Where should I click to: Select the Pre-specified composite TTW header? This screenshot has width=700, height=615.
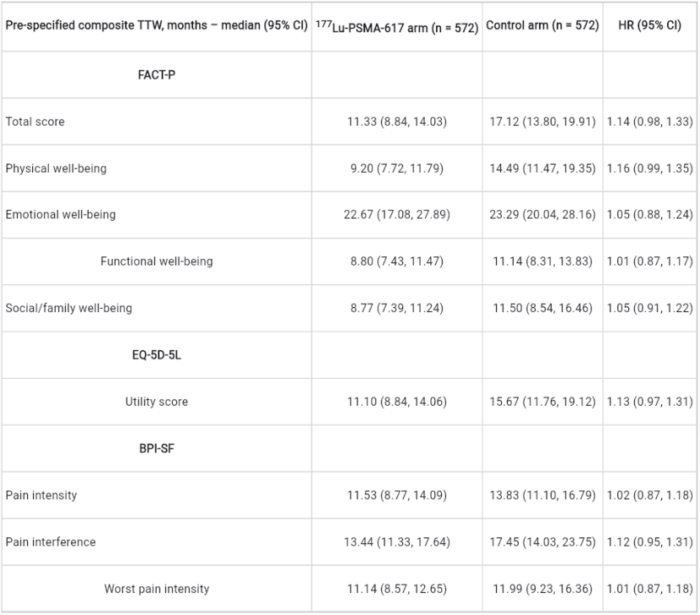(x=156, y=25)
